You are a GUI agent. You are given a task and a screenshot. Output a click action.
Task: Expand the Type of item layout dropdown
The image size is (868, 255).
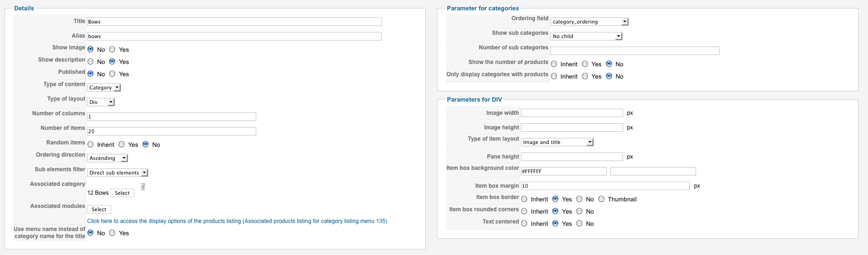[x=557, y=142]
